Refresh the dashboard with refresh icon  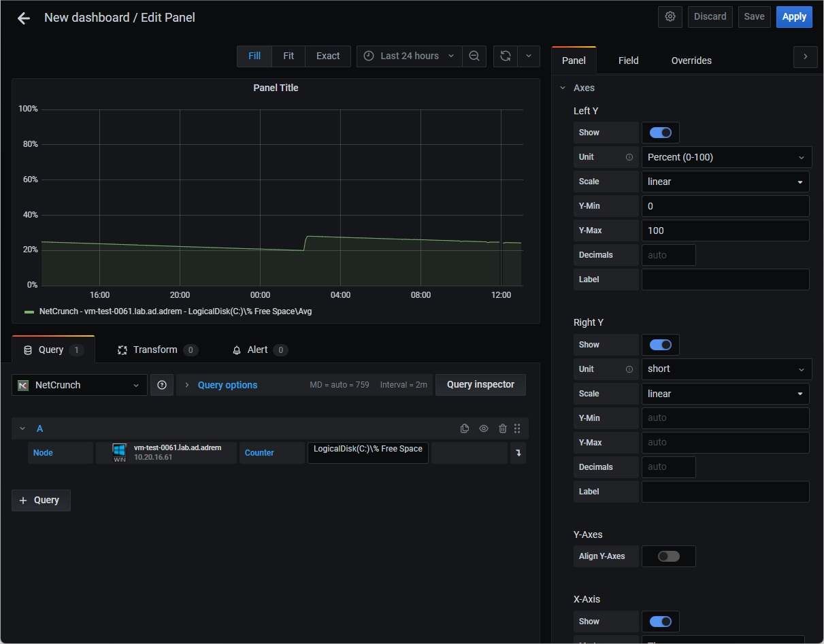pos(506,56)
